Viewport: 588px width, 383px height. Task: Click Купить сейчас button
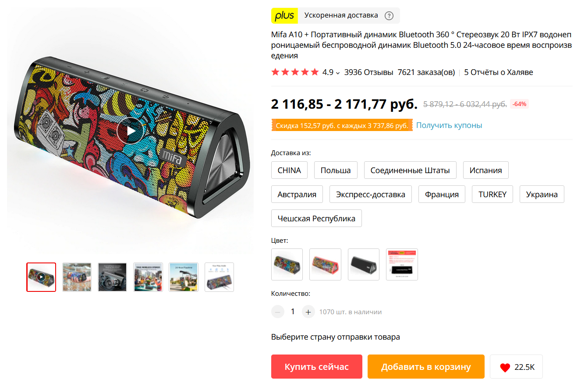tap(317, 366)
